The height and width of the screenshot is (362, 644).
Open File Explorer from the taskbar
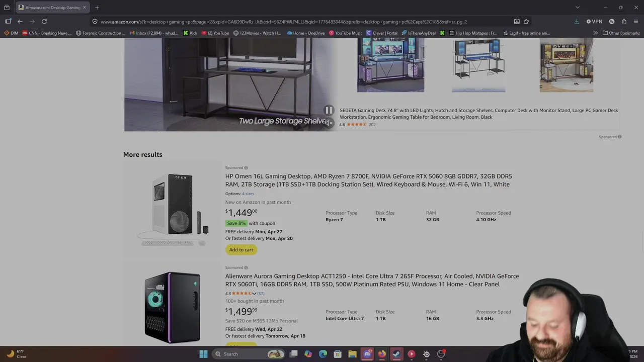[x=352, y=354]
